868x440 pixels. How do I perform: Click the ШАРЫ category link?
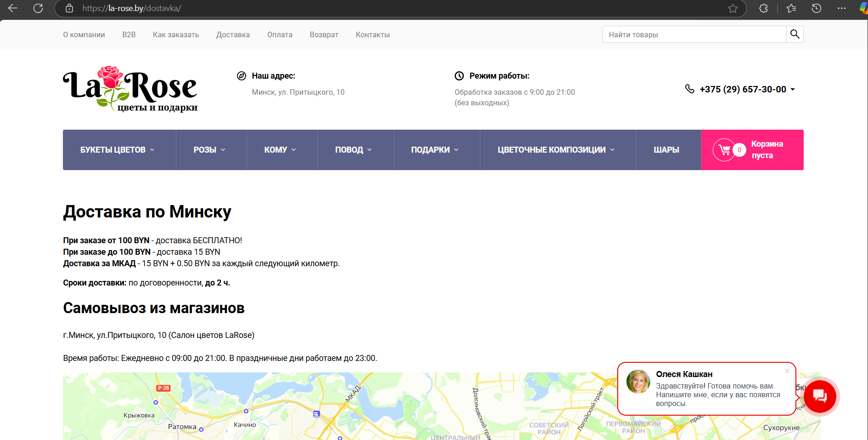click(x=667, y=149)
